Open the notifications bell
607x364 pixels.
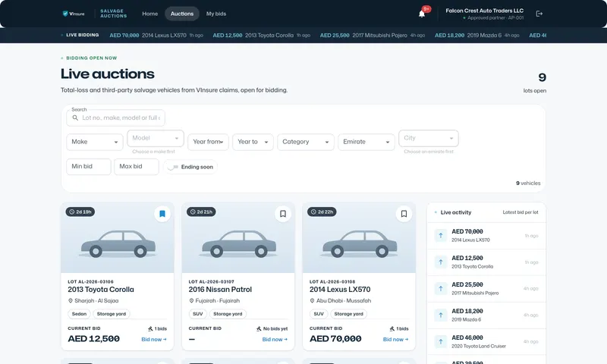click(422, 14)
